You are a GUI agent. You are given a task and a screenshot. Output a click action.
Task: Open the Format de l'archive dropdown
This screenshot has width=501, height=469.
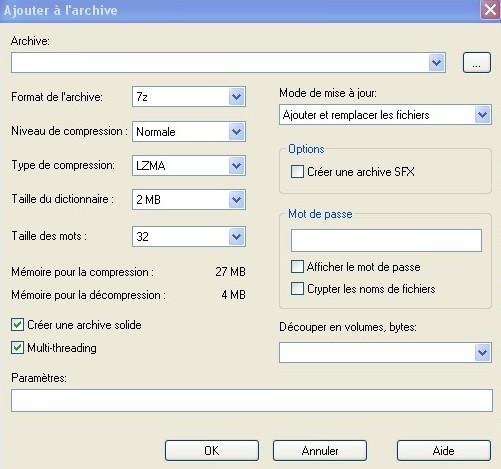[189, 97]
